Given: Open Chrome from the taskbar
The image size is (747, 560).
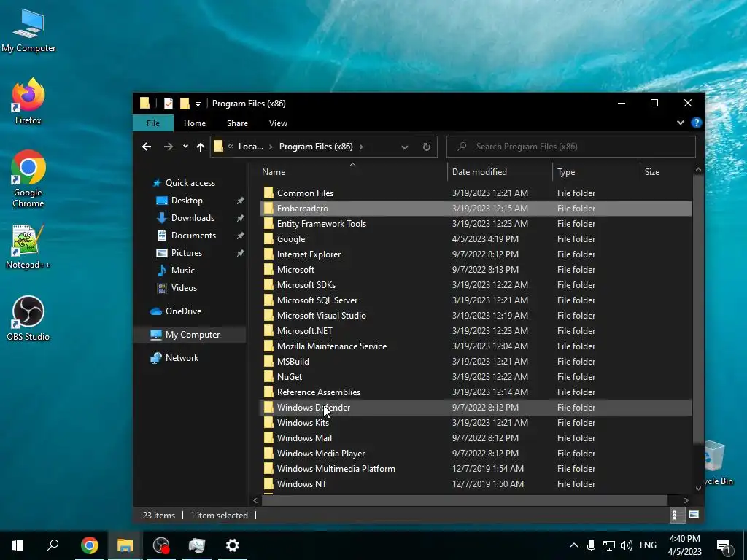Looking at the screenshot, I should coord(89,545).
